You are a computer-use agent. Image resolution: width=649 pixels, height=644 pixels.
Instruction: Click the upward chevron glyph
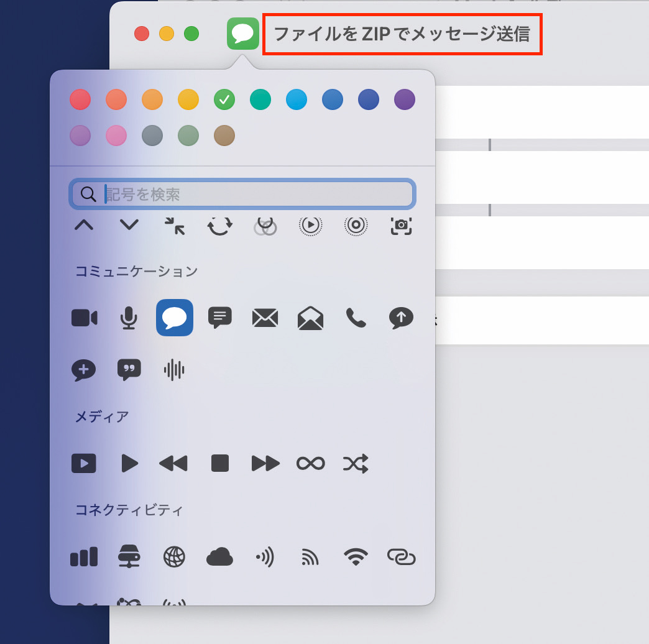(84, 225)
